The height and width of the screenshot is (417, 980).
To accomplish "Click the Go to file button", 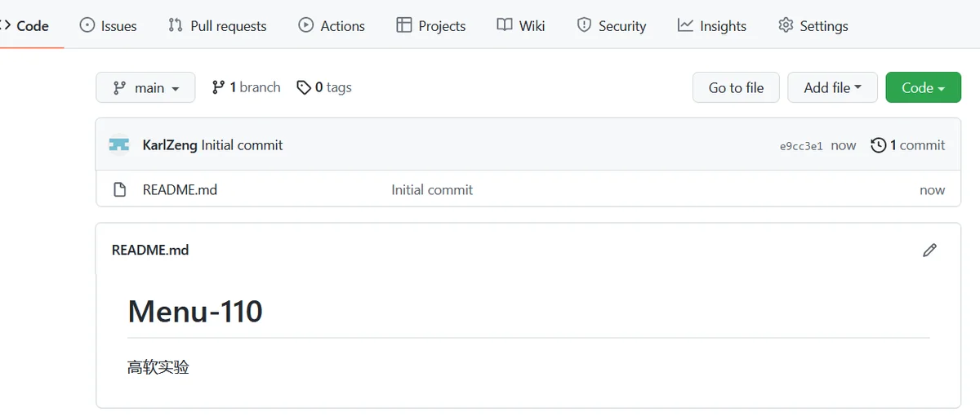I will (736, 87).
